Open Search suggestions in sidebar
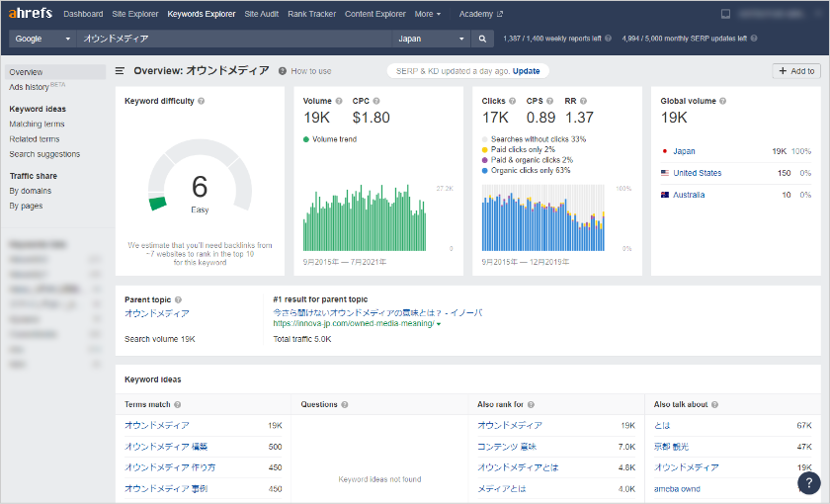 tap(44, 154)
